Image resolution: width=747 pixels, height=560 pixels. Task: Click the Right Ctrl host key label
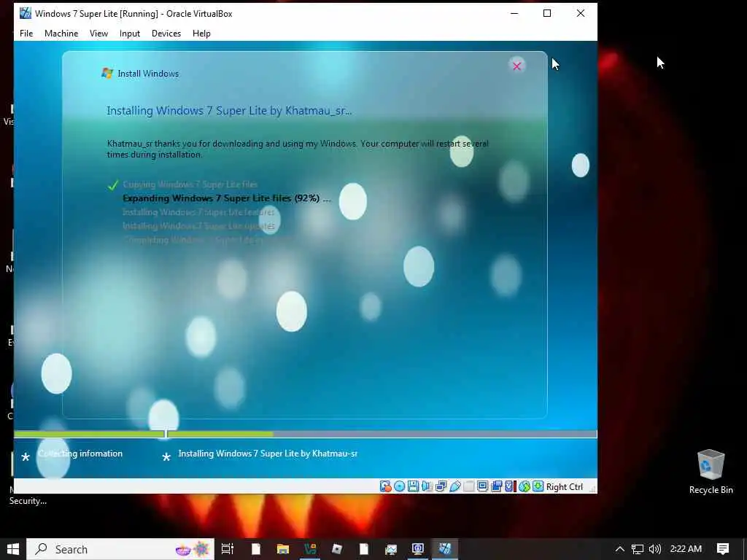[565, 486]
